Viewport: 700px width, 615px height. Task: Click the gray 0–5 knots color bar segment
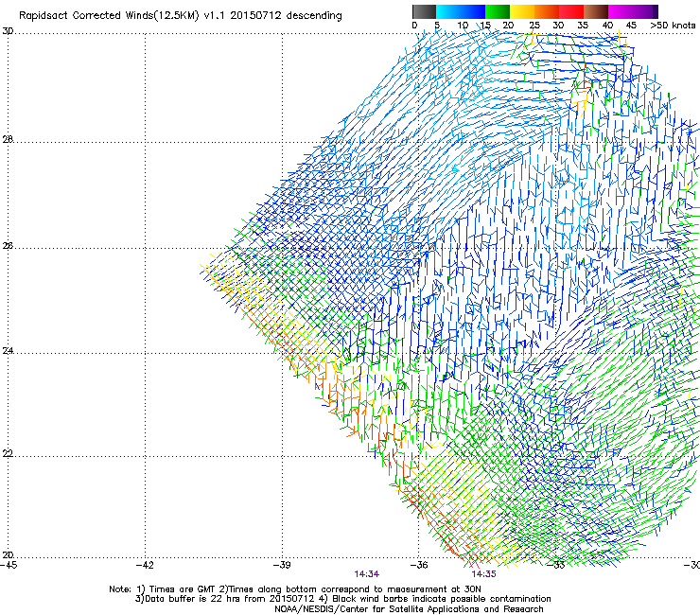pos(424,11)
